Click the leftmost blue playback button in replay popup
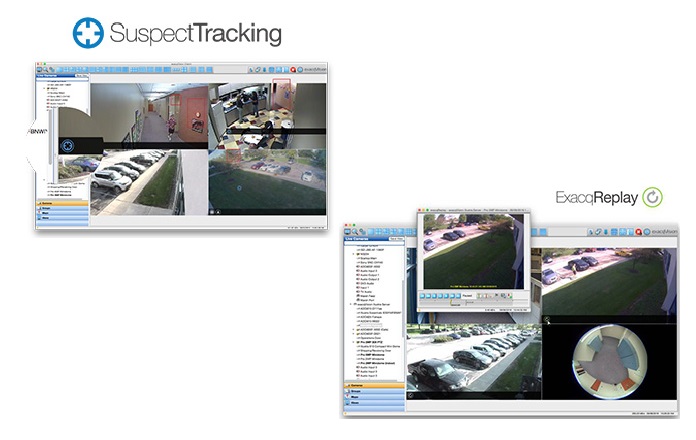 click(x=423, y=296)
